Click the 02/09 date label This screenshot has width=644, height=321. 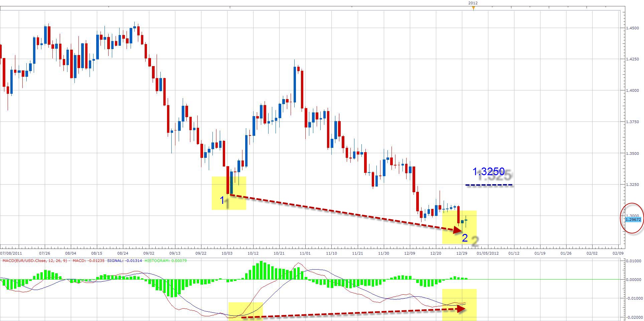tap(618, 253)
